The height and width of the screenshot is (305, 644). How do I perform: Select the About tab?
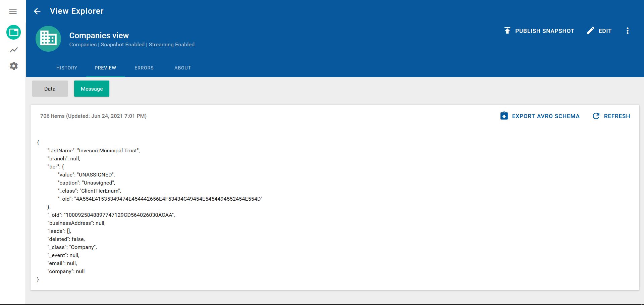tap(182, 68)
